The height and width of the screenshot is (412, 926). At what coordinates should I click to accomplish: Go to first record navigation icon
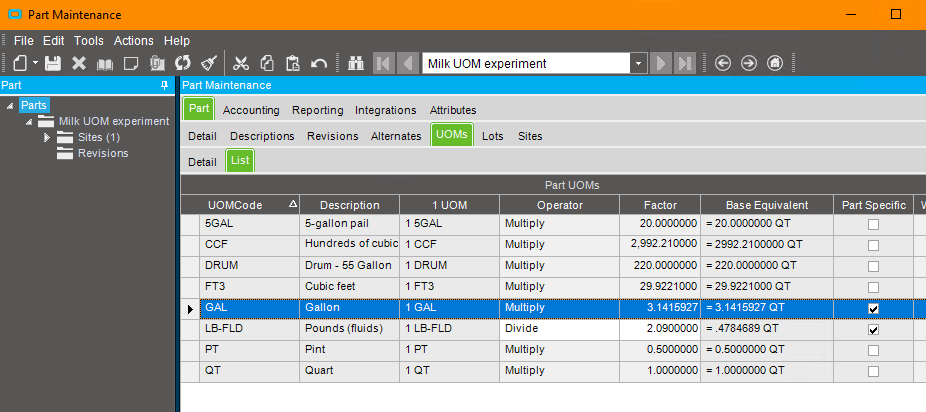pos(383,63)
